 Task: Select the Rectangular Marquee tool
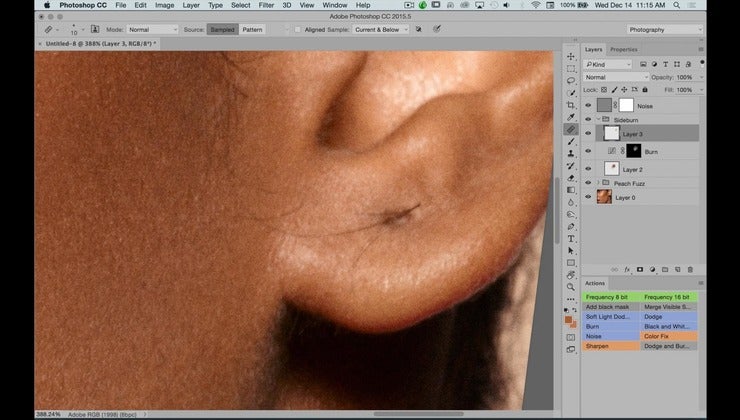coord(571,69)
